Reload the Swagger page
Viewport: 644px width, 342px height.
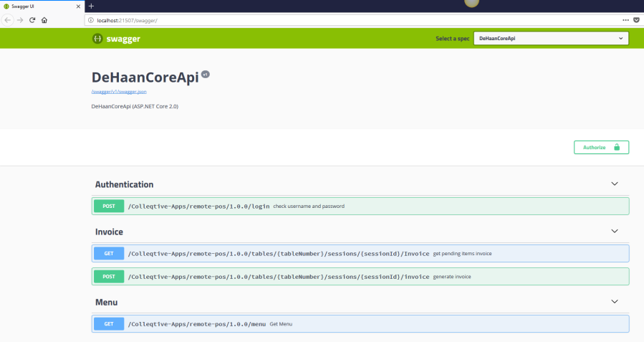point(32,20)
